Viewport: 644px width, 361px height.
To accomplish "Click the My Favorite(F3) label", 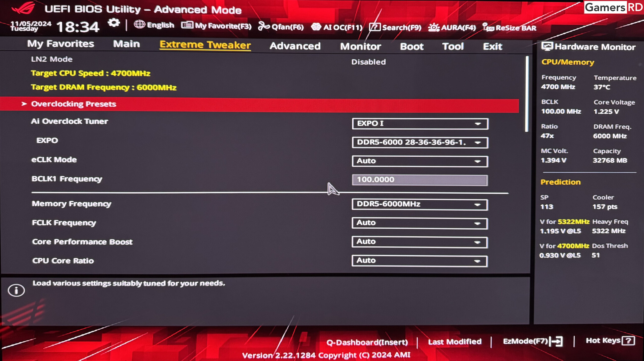I will click(223, 26).
